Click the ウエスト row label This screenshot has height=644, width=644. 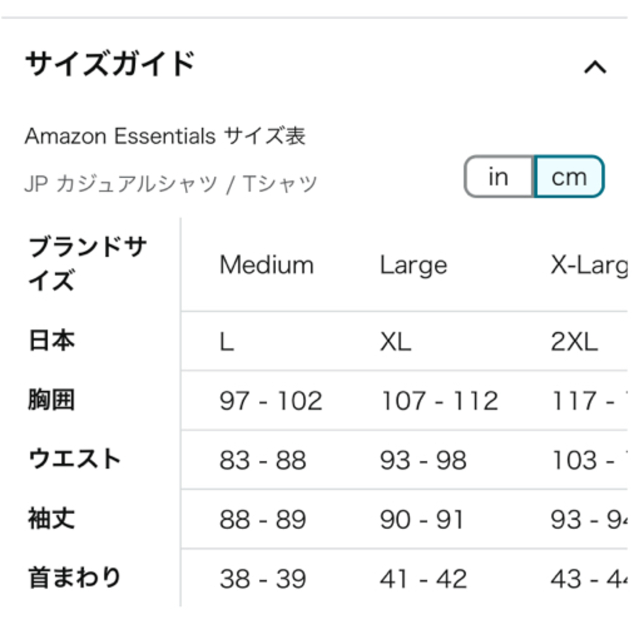pos(75,459)
